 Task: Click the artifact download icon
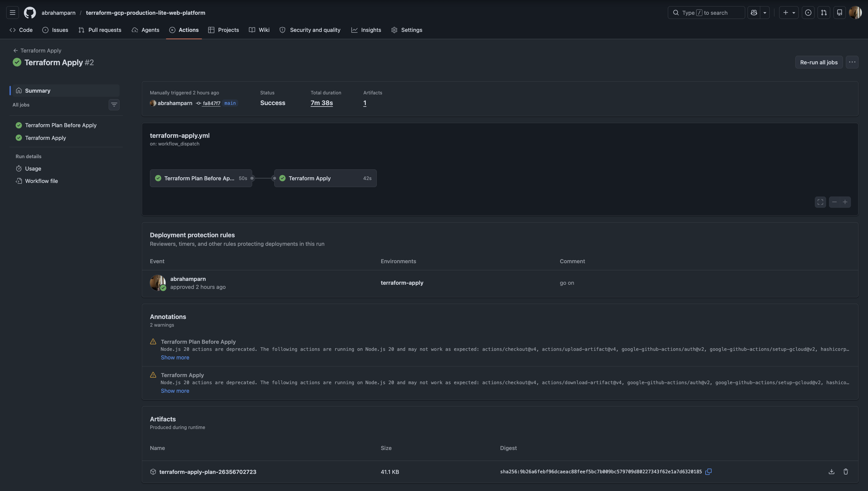tap(831, 472)
